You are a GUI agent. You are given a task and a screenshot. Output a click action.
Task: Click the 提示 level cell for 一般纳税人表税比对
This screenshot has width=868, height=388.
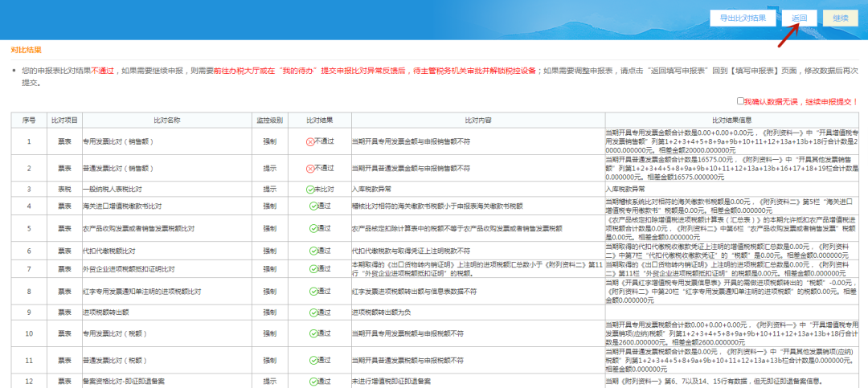pyautogui.click(x=269, y=190)
